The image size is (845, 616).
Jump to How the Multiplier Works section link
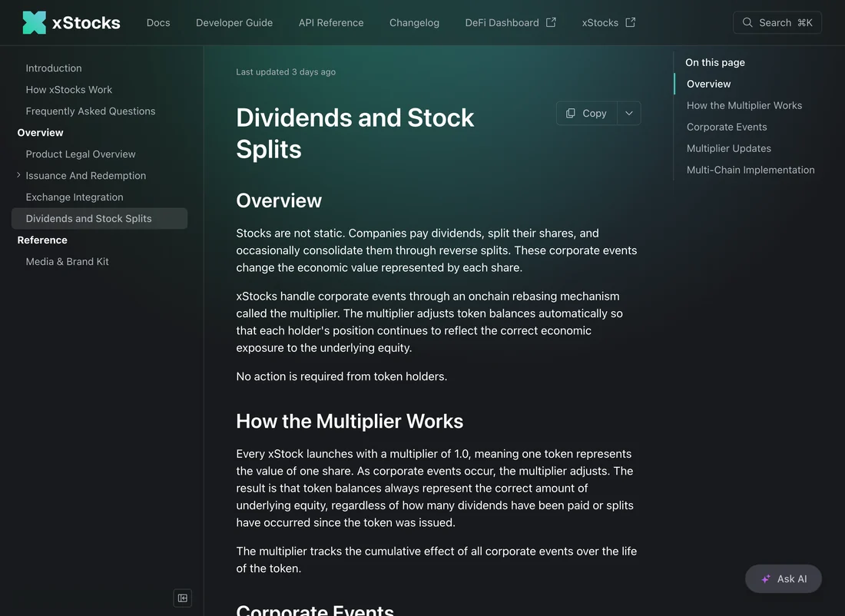[x=744, y=106]
